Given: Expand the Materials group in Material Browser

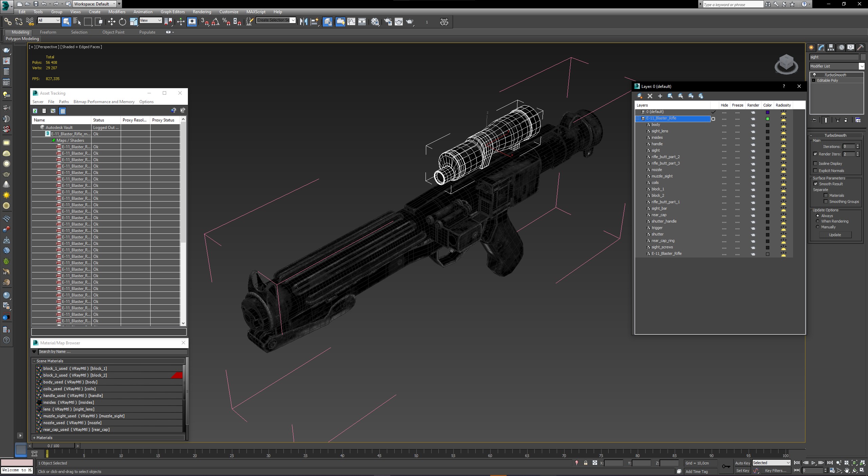Looking at the screenshot, I should click(x=34, y=438).
